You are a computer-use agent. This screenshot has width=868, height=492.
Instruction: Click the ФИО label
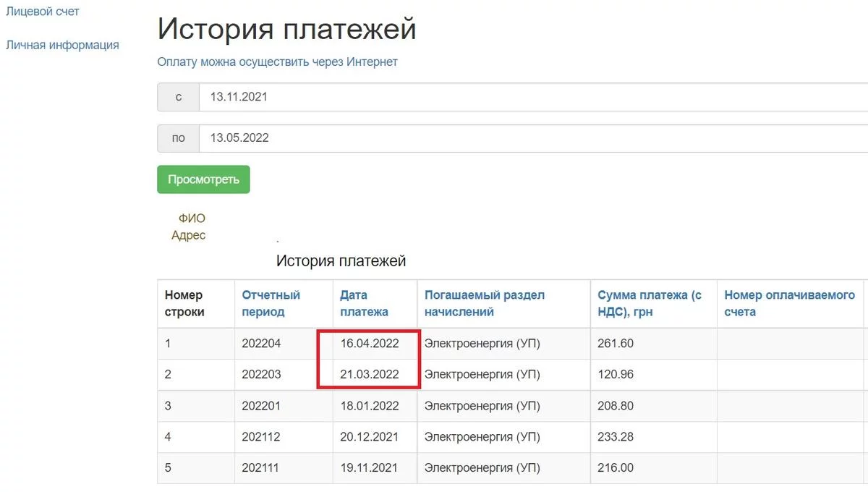(192, 219)
